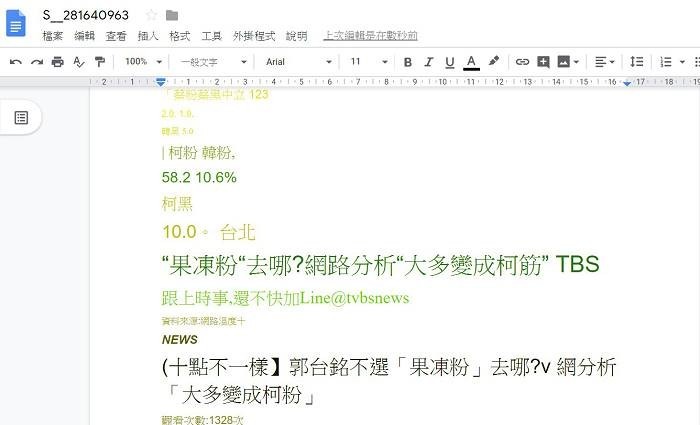Image resolution: width=700 pixels, height=425 pixels.
Task: Click the text 觀看次數:1328次
Action: click(x=203, y=420)
